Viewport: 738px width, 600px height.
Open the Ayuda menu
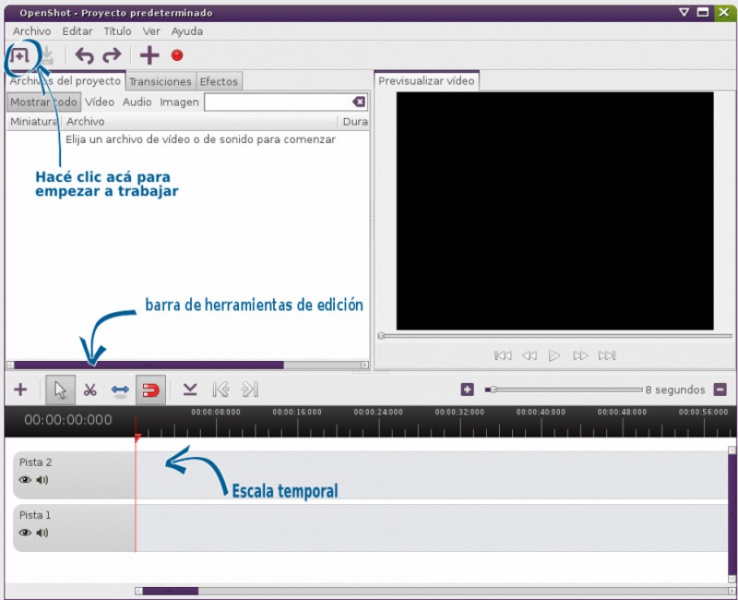click(187, 32)
